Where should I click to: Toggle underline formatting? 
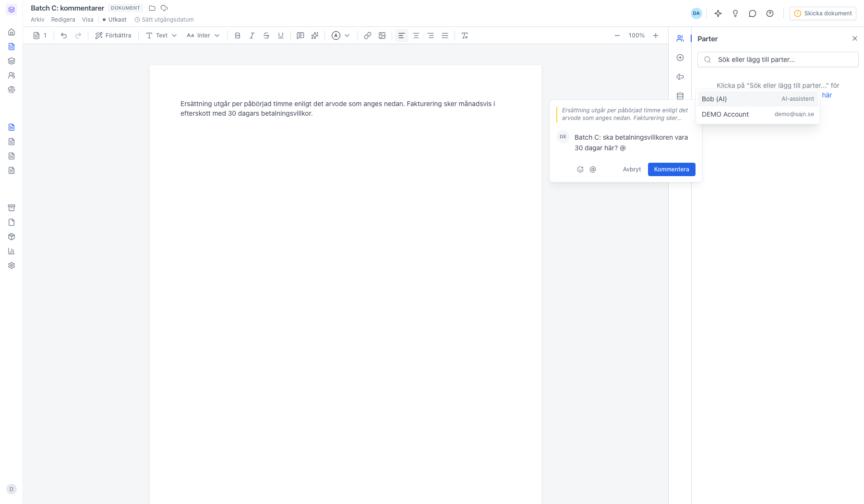[281, 36]
